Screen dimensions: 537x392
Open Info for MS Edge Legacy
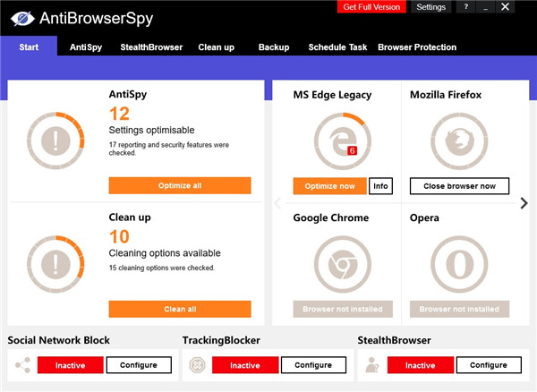pyautogui.click(x=380, y=186)
